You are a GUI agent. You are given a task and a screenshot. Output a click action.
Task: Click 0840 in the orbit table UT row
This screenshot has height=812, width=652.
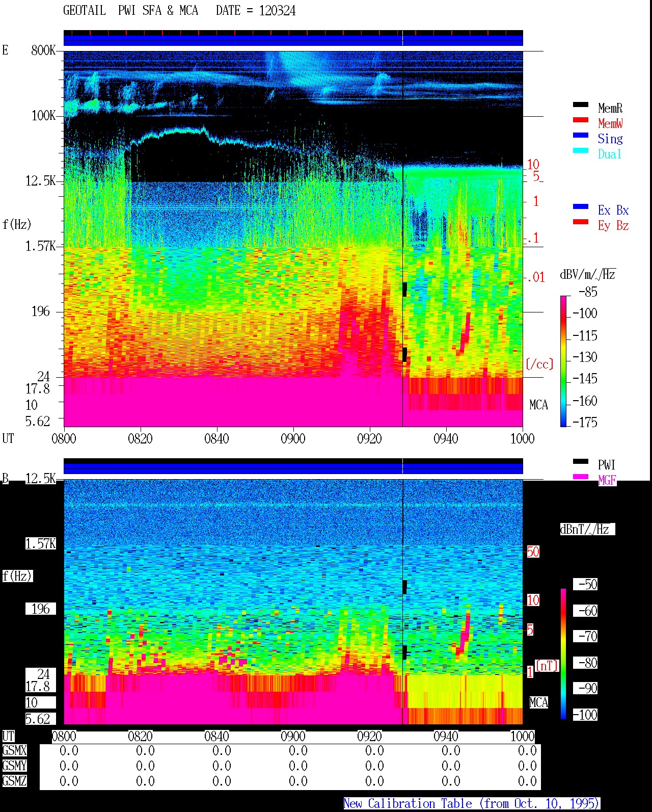(x=216, y=736)
